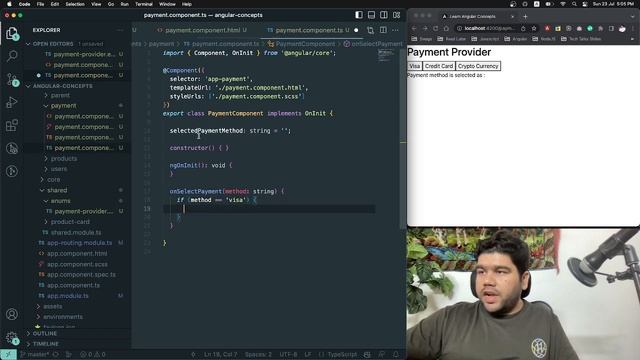The height and width of the screenshot is (360, 640).
Task: Click the errors and warnings count in status bar
Action: (x=93, y=354)
